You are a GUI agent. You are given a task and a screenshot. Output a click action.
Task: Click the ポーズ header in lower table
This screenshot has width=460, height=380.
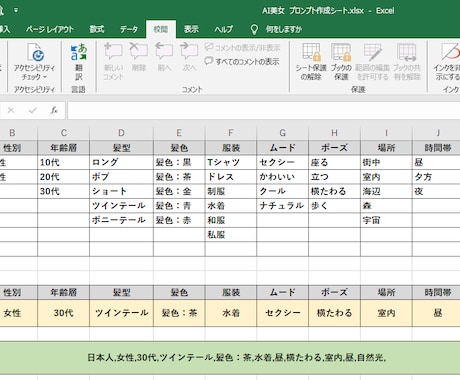click(334, 292)
